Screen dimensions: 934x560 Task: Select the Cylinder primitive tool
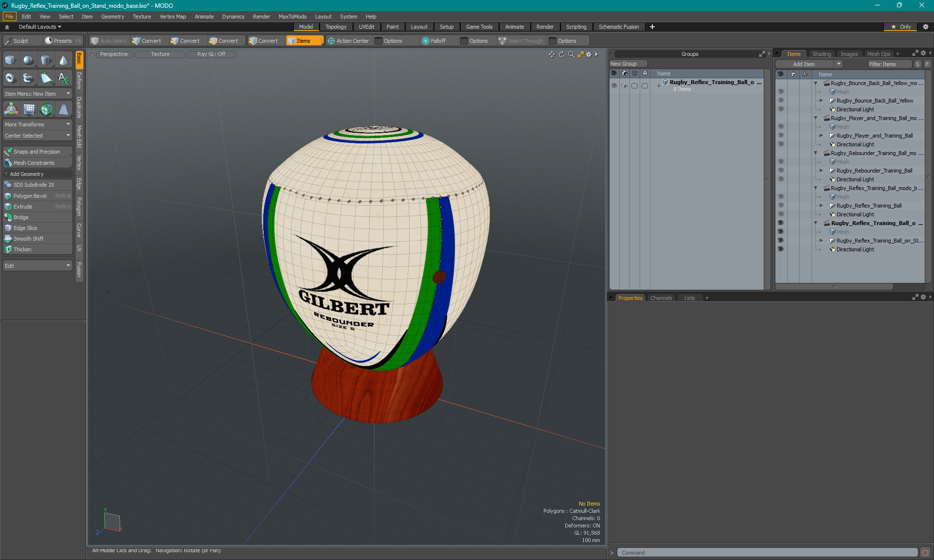coord(46,60)
